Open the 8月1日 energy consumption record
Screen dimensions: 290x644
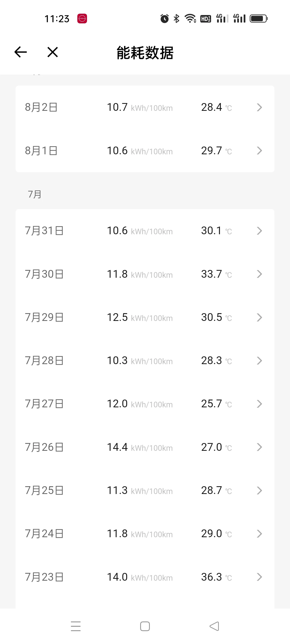pyautogui.click(x=145, y=151)
